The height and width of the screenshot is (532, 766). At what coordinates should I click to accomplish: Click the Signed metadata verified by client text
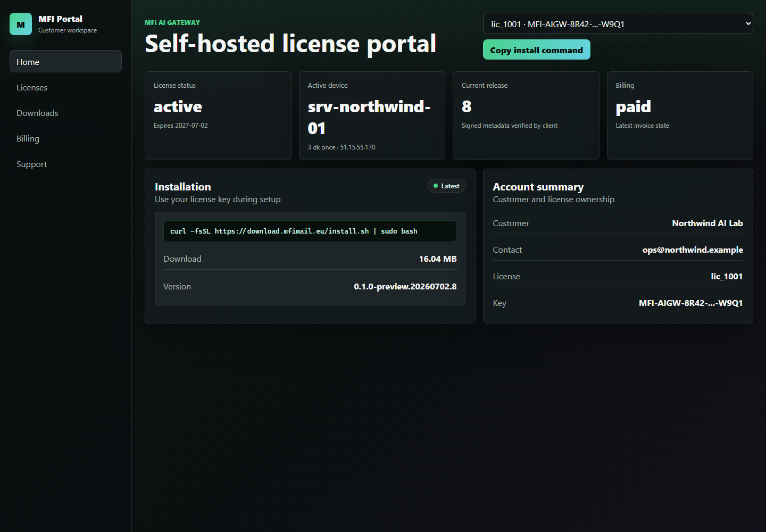(510, 126)
